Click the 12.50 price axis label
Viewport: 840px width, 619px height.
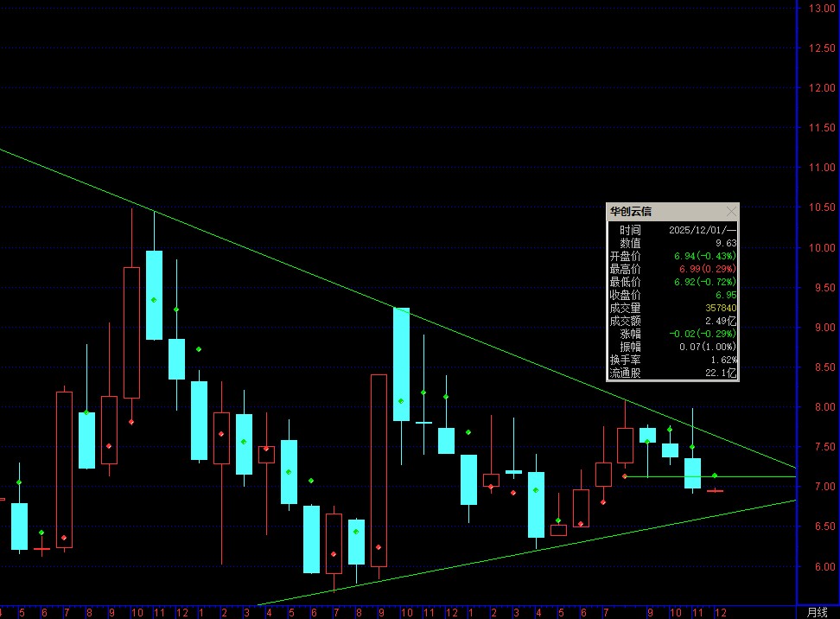(x=822, y=48)
